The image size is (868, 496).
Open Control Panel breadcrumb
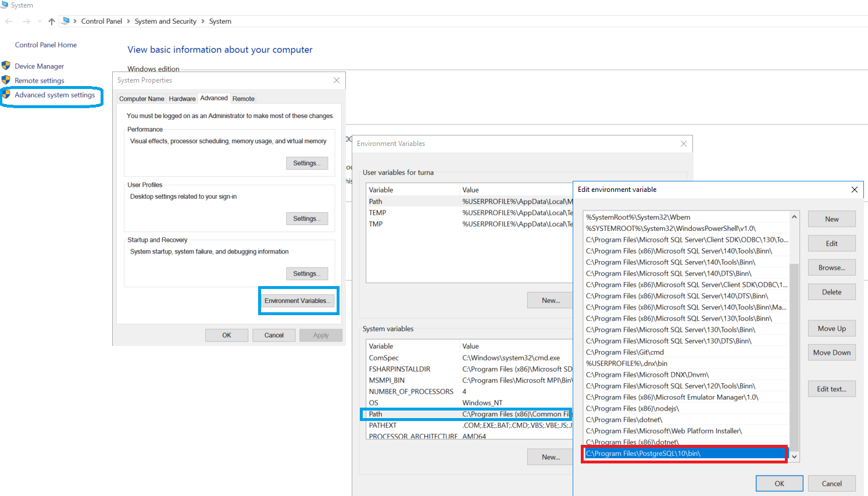tap(102, 21)
